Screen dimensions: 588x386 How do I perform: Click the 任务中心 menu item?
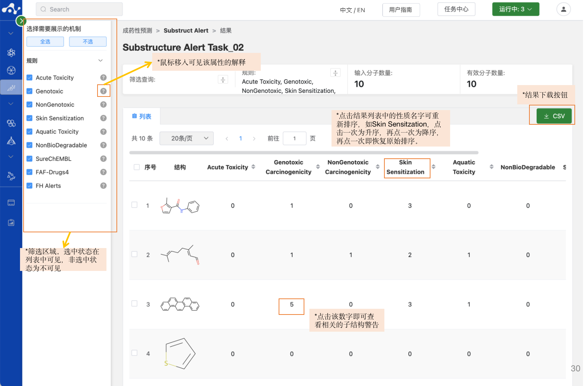456,9
